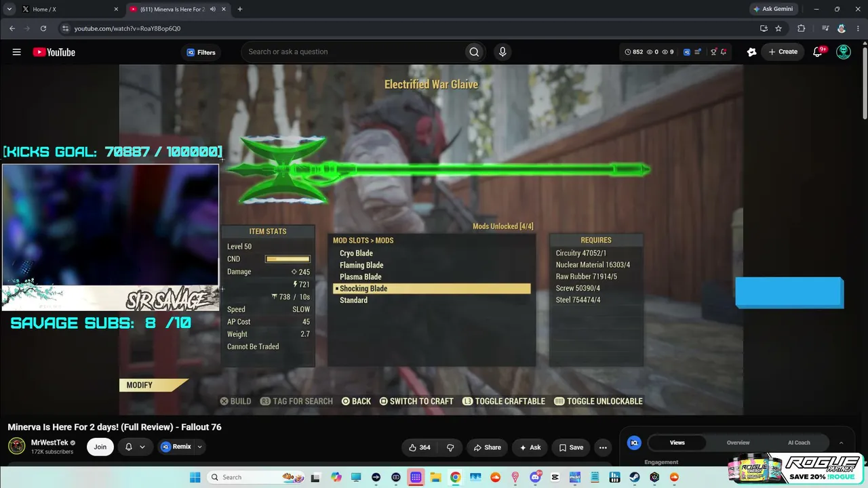Click the blue vidIQ logo in header stats
868x488 pixels.
click(x=687, y=52)
